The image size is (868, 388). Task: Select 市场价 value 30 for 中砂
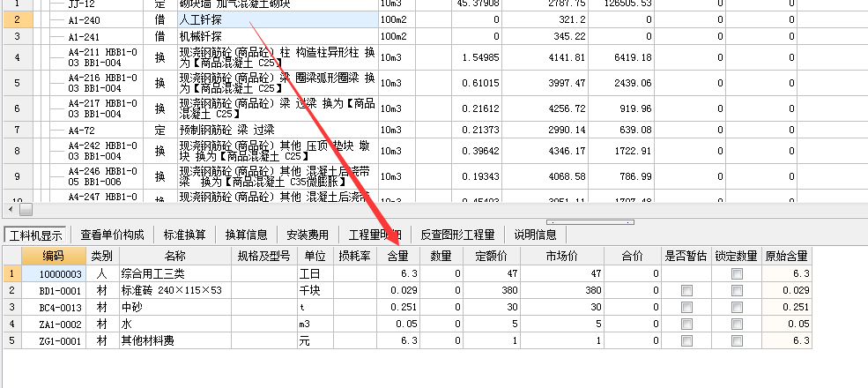pos(562,307)
